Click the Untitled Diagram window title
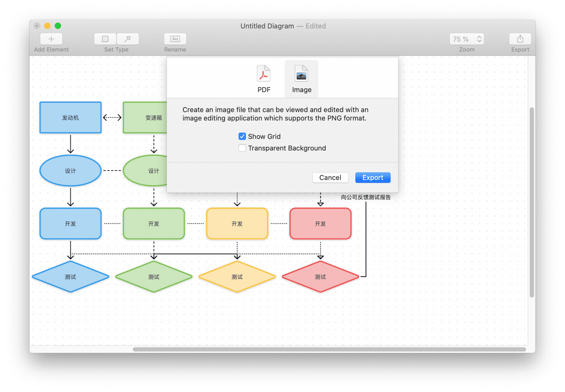 click(x=267, y=26)
